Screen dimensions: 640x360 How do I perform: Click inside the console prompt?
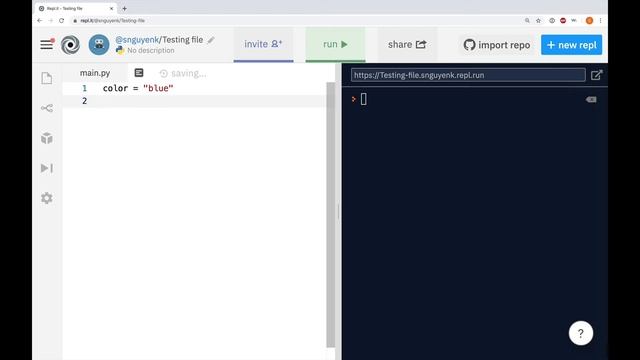point(363,99)
